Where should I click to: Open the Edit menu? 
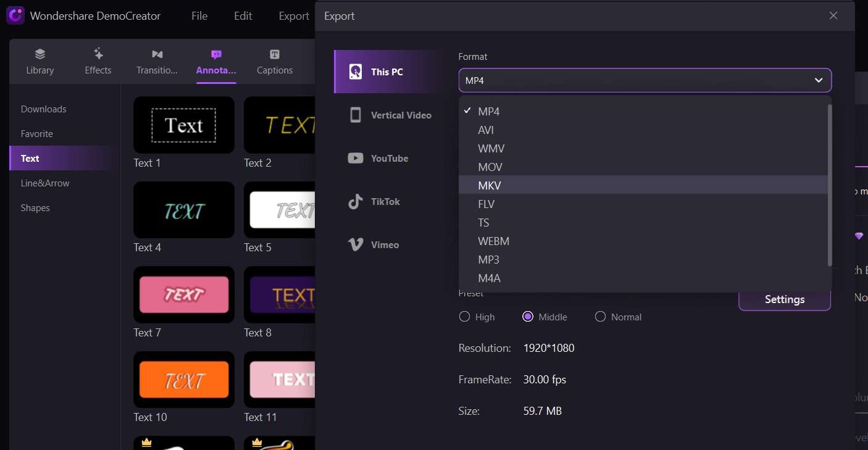click(x=243, y=16)
